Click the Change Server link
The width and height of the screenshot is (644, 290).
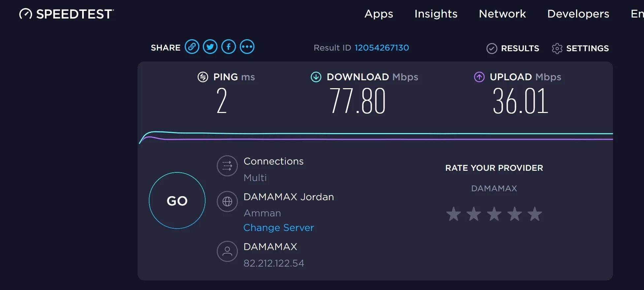(279, 228)
